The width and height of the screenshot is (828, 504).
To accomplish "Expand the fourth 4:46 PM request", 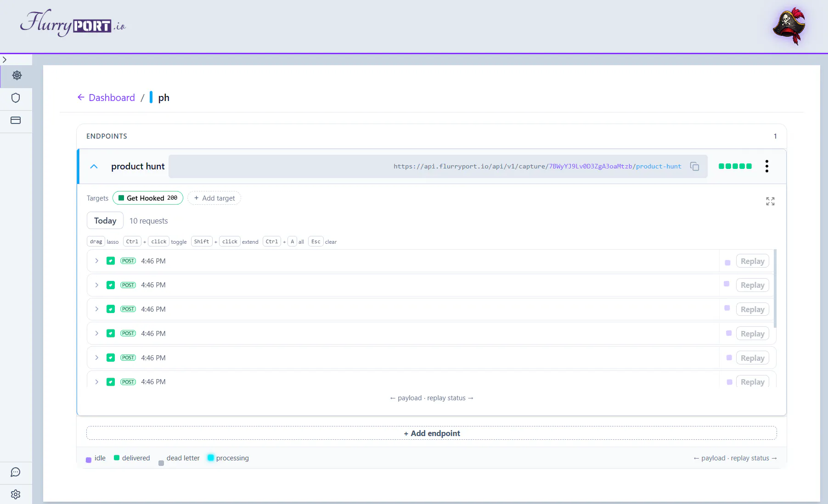I will pos(96,333).
